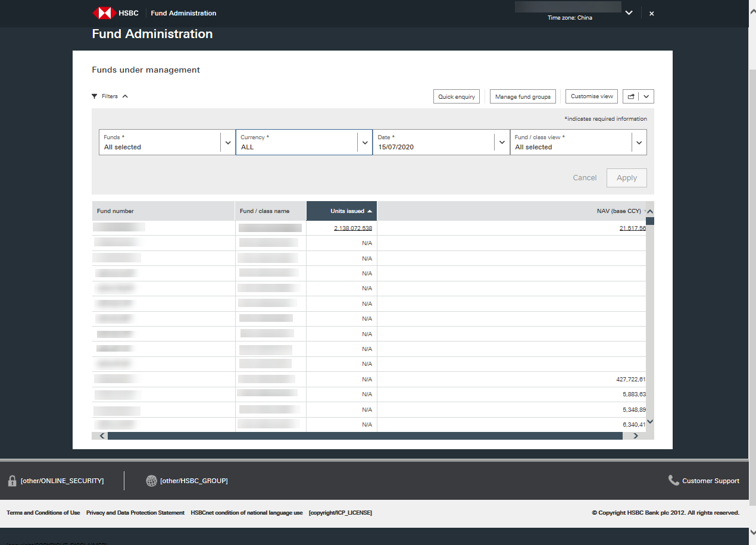Expand the export options dropdown arrow
This screenshot has width=756, height=545.
pos(646,96)
